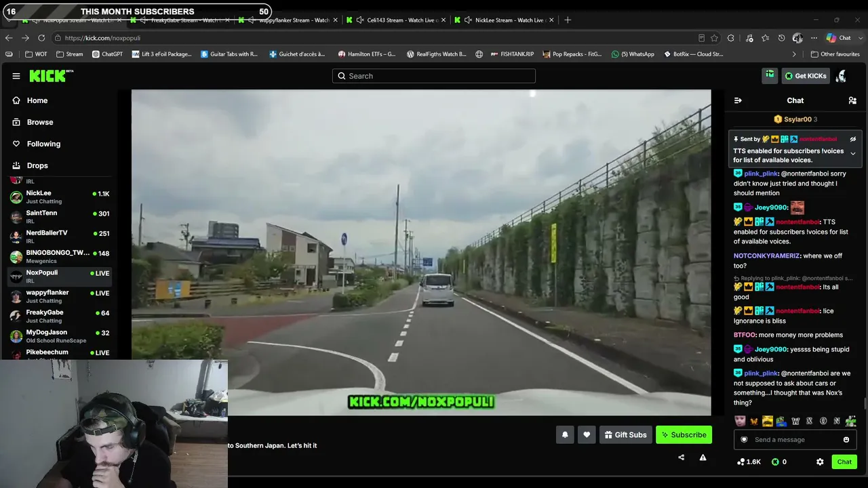Screen dimensions: 868x488
Task: Click NOTCONKYRAMERIZ username in chat
Action: point(767,256)
